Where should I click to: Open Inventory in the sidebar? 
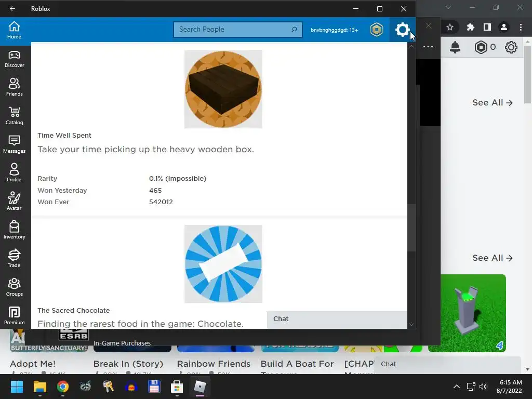click(14, 230)
